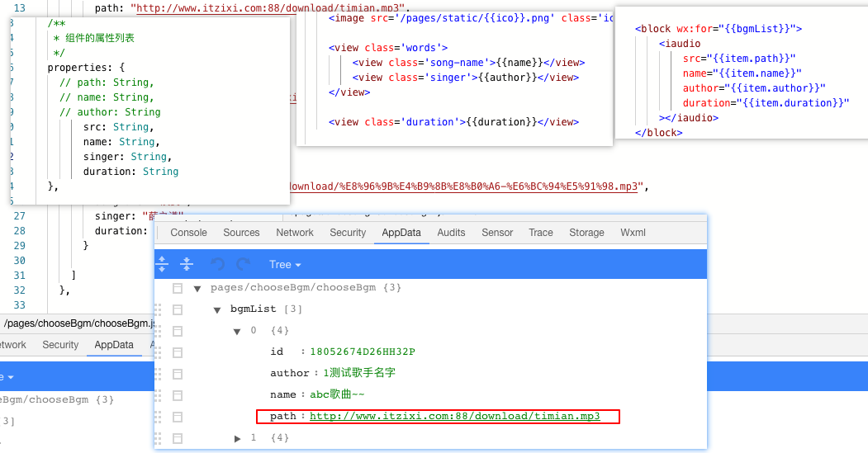Click the 组件的属性列表 comment text
Screen dimensions: 868x453
click(100, 38)
